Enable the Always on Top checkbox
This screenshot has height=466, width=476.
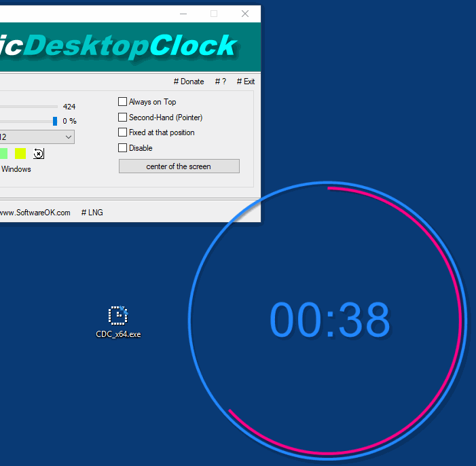coord(123,102)
